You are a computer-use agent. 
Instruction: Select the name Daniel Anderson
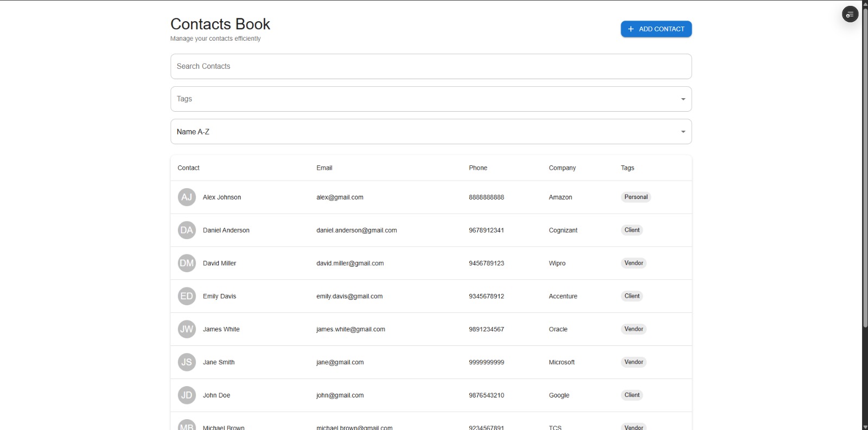(226, 230)
